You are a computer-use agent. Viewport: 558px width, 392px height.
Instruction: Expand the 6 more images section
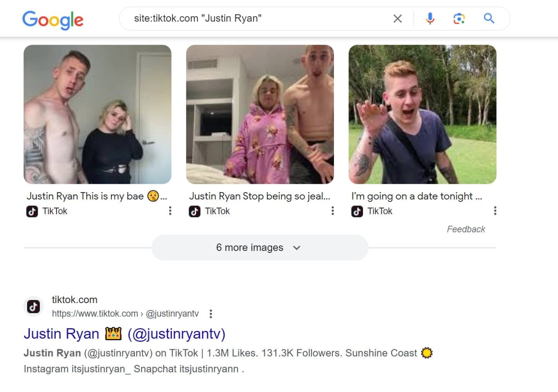[x=259, y=247]
